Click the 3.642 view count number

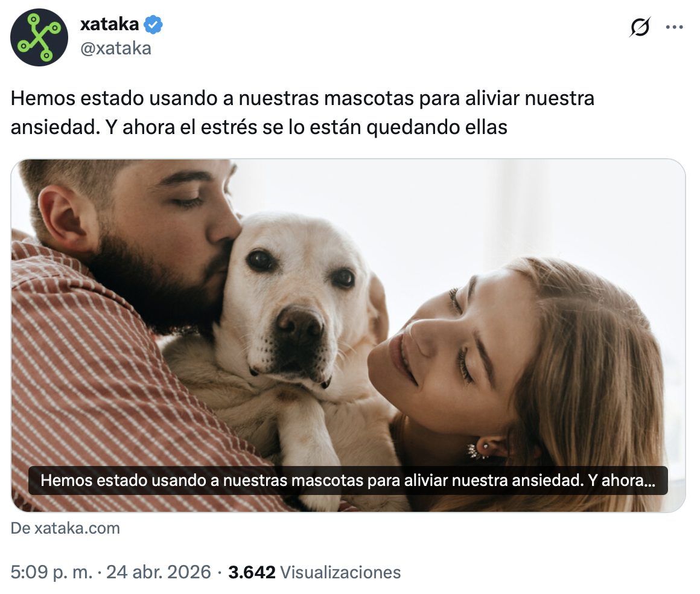[x=252, y=572]
